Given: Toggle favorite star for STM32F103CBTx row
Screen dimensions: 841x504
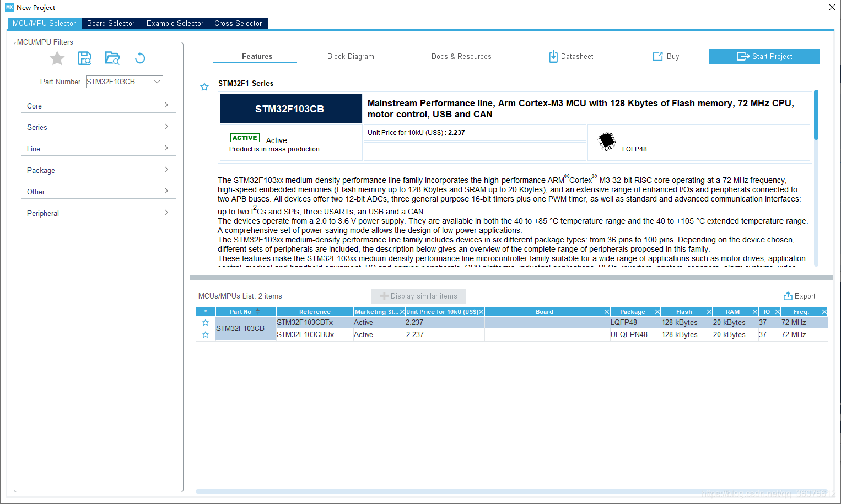Looking at the screenshot, I should [206, 323].
